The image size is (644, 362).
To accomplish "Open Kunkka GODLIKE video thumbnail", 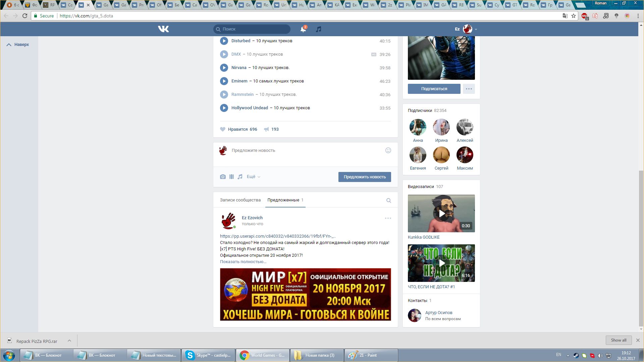I will pyautogui.click(x=441, y=214).
